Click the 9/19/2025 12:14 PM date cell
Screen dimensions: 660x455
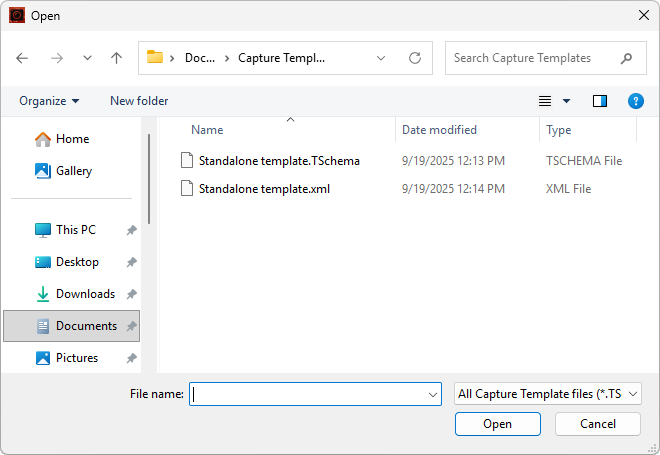pyautogui.click(x=453, y=189)
